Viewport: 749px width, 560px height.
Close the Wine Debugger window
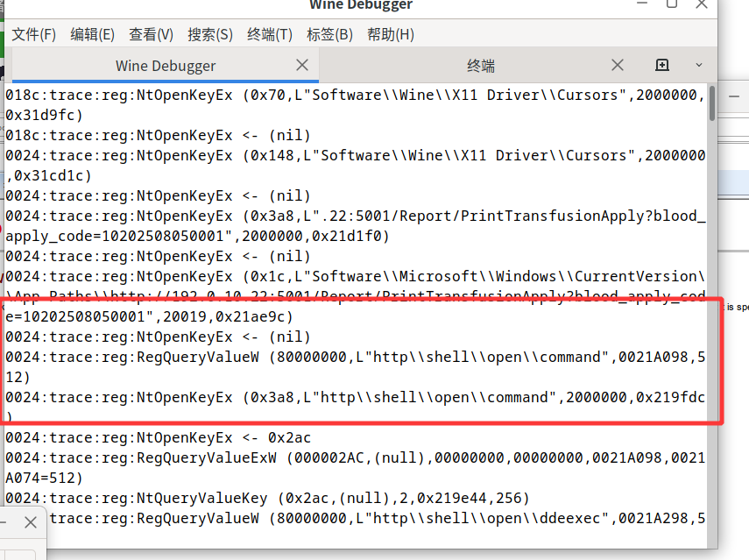(x=701, y=4)
